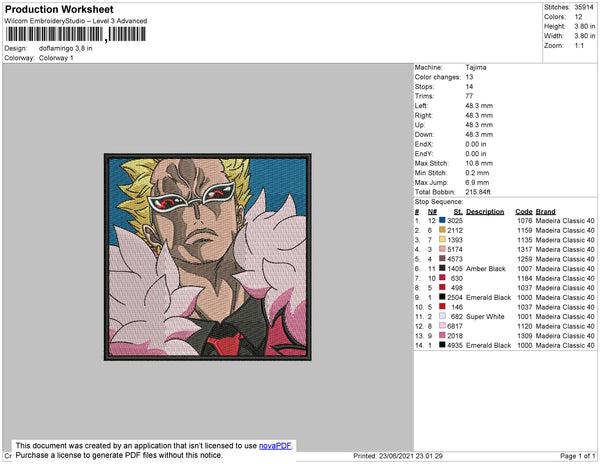Click the Amber Black description text
The image size is (600, 464).
coord(486,269)
